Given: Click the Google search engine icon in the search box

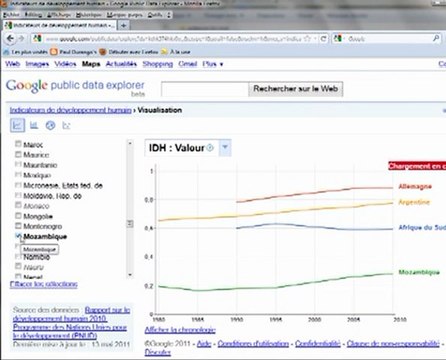Looking at the screenshot, I should (338, 39).
